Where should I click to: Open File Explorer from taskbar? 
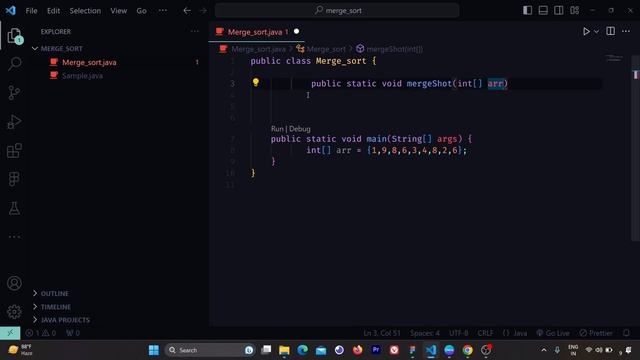pos(284,350)
